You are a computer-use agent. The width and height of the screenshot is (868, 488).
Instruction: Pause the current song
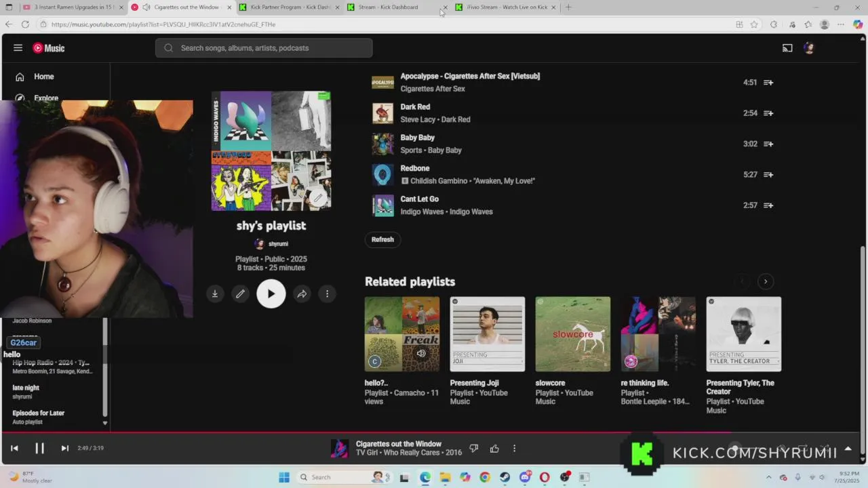[39, 448]
